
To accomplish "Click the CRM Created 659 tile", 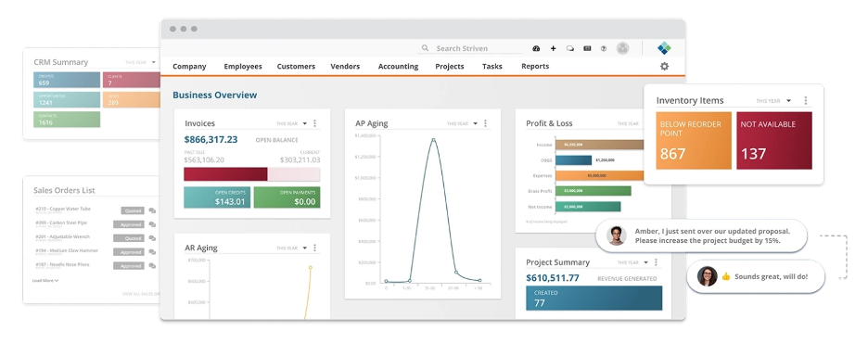I will [67, 80].
